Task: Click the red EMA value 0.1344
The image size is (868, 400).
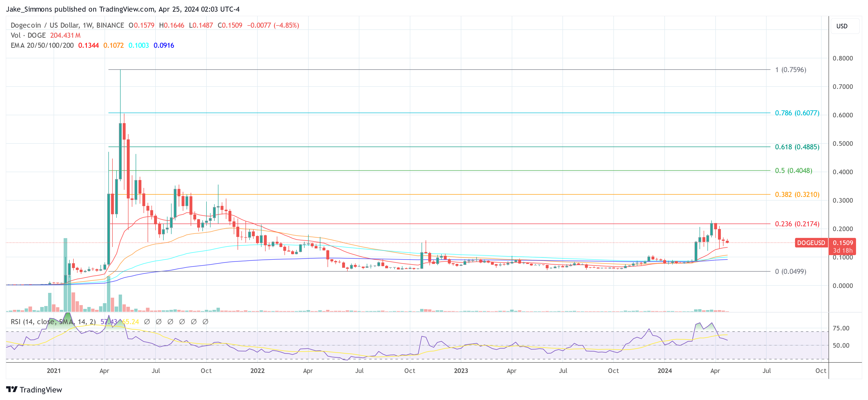Action: coord(88,45)
